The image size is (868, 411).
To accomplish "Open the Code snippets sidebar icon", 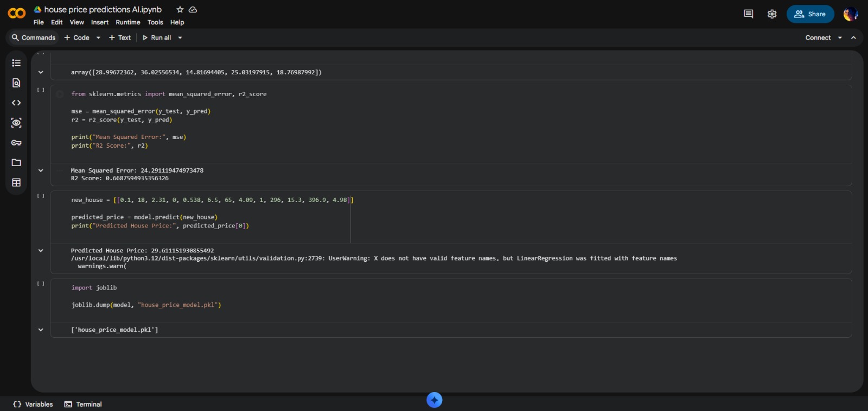I will tap(16, 103).
